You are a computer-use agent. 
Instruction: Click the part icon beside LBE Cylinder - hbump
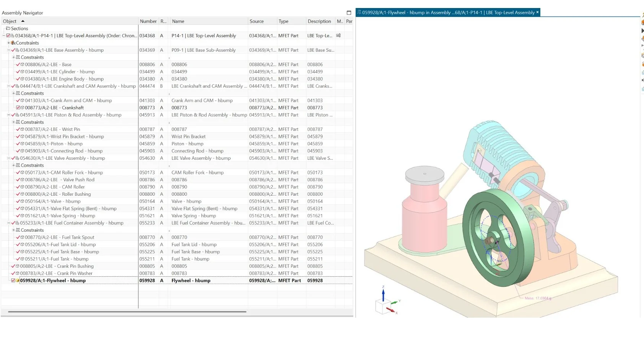23,72
